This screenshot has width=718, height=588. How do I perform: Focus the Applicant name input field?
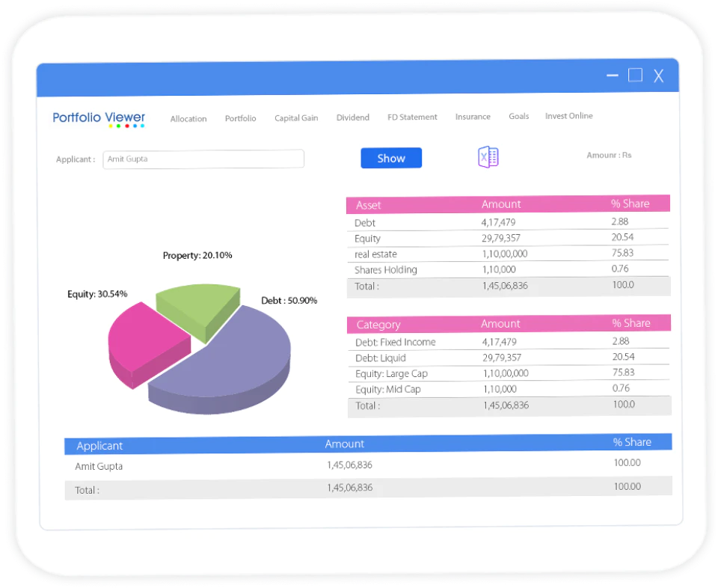tap(203, 159)
